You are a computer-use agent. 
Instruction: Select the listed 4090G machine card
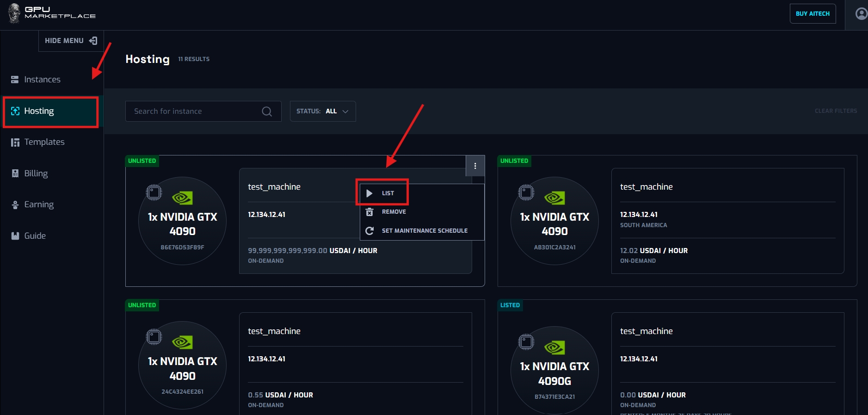554,370
